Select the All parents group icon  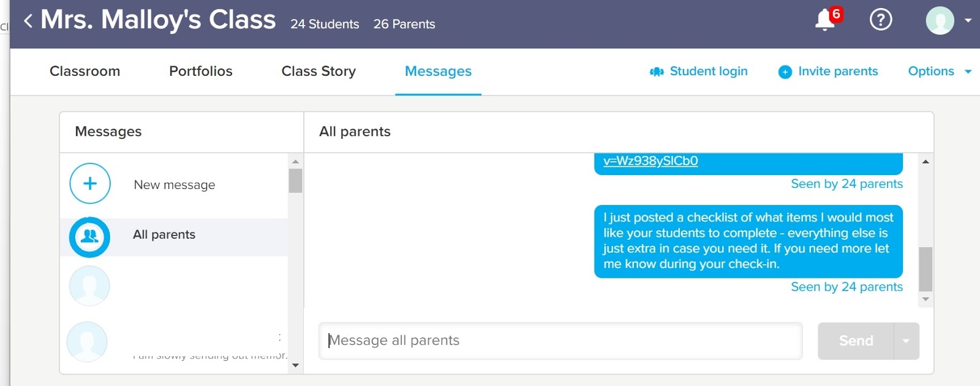pos(89,236)
